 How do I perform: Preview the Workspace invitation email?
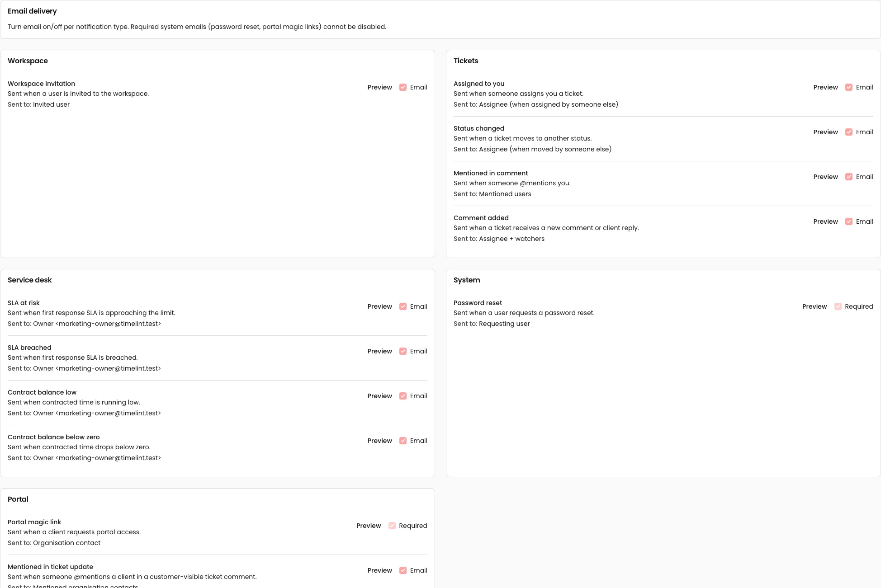click(x=379, y=87)
